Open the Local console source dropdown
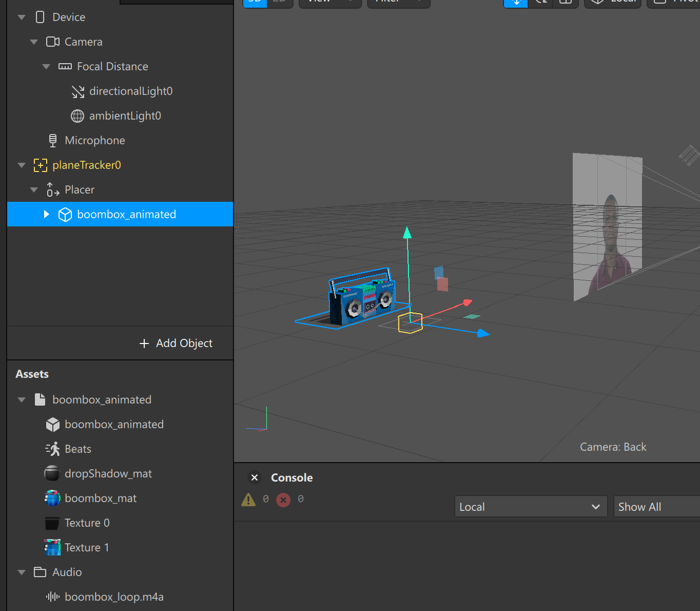The image size is (700, 611). [531, 507]
